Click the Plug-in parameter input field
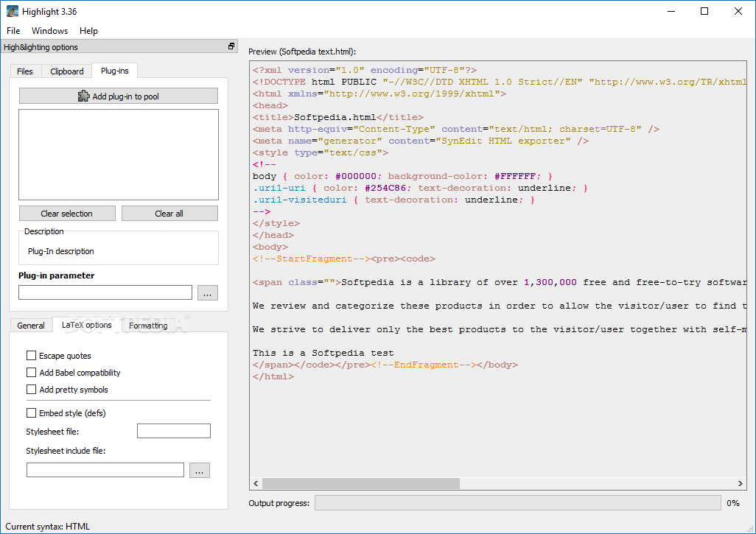Viewport: 756px width, 534px height. pos(105,292)
